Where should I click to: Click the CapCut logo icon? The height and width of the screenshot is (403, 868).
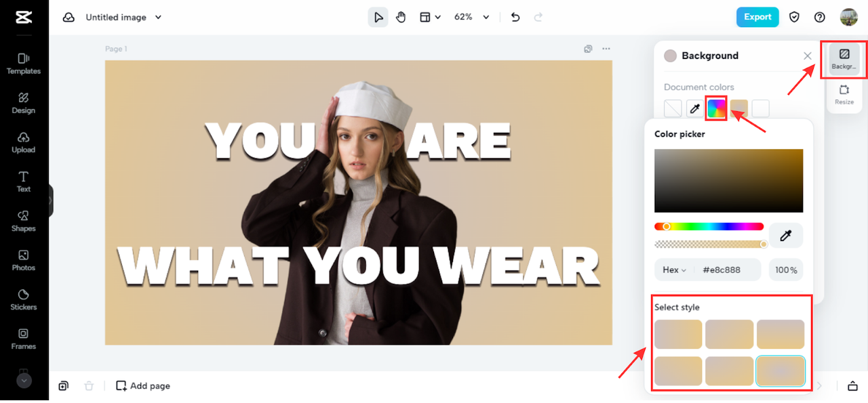point(24,17)
